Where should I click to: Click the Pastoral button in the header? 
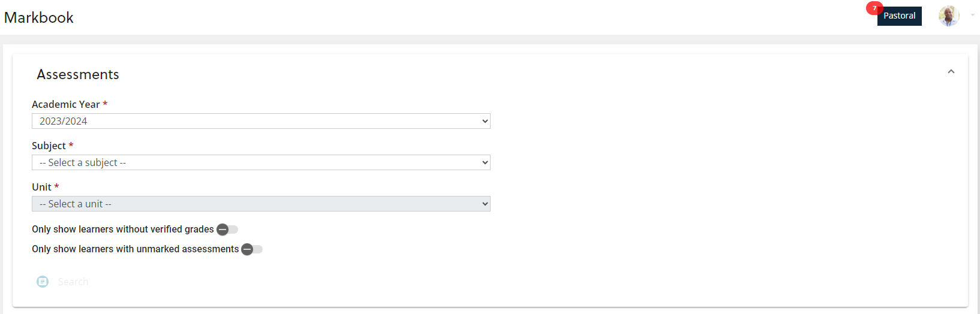[899, 16]
